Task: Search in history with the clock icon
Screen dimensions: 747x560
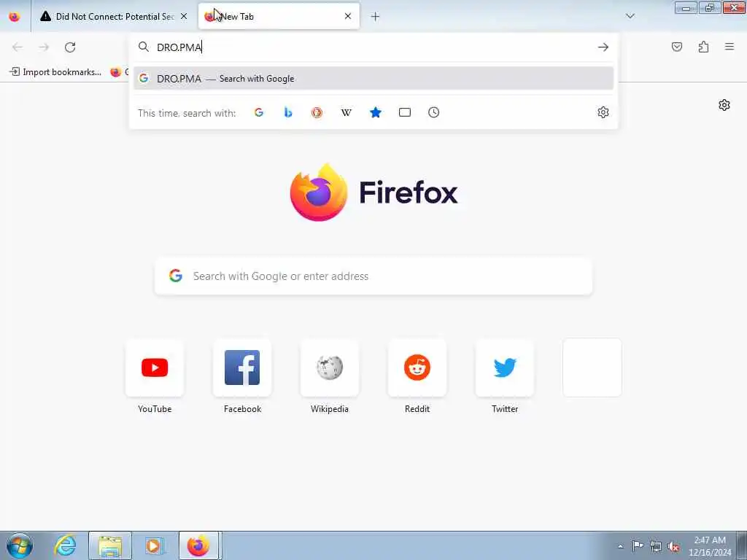Action: click(433, 112)
